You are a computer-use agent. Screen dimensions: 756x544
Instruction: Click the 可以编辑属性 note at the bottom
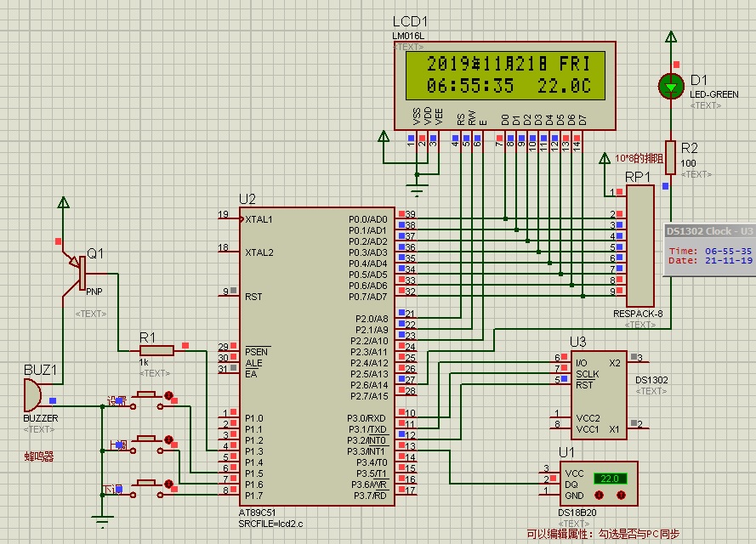pyautogui.click(x=603, y=534)
